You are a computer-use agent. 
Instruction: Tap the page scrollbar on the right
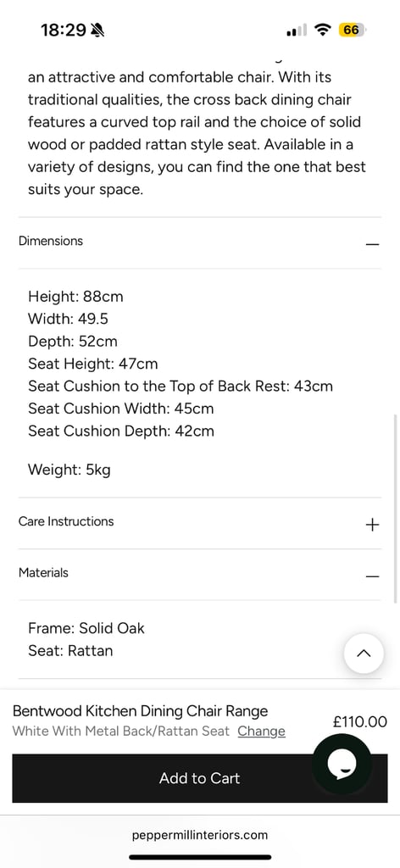[394, 509]
